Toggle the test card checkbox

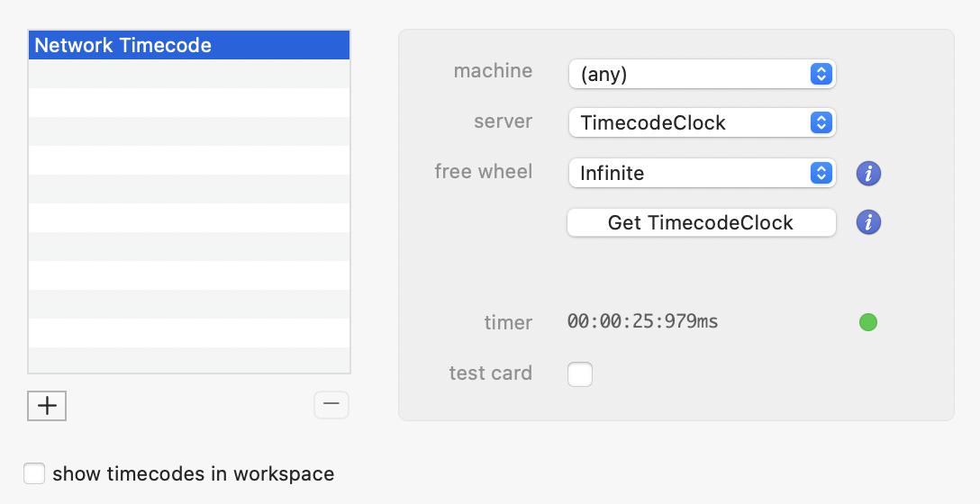(580, 373)
